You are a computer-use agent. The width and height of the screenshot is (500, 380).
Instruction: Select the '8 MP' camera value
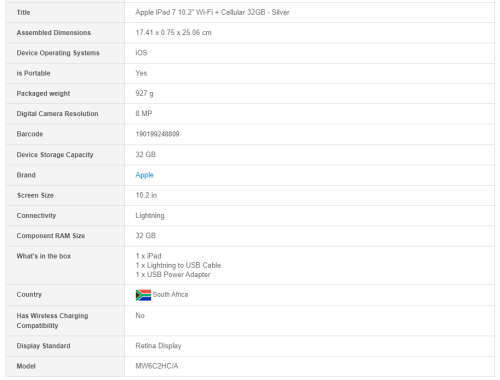[144, 114]
